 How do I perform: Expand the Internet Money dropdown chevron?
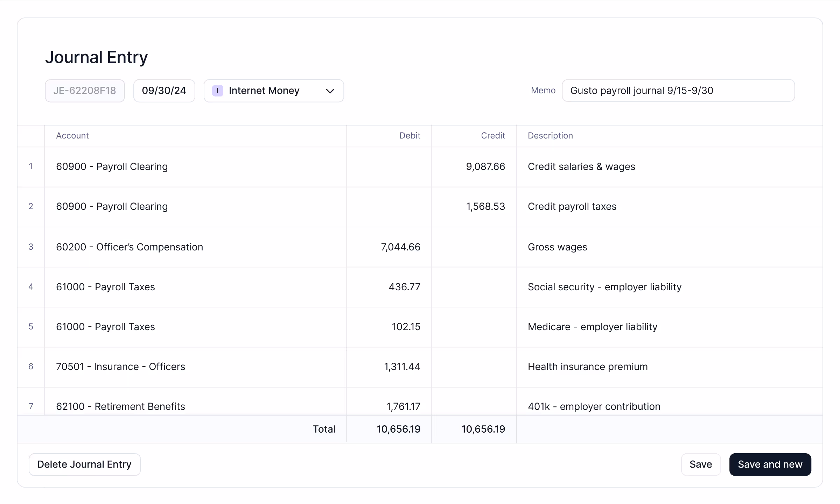(x=330, y=91)
